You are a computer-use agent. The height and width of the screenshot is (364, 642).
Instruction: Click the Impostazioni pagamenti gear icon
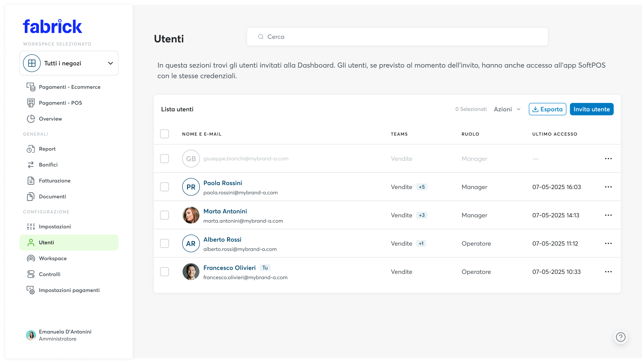tap(31, 290)
